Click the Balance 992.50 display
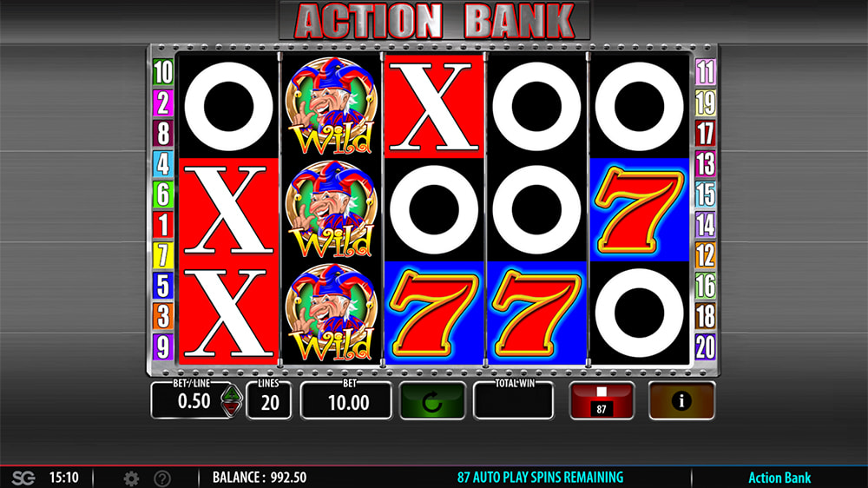 [260, 478]
